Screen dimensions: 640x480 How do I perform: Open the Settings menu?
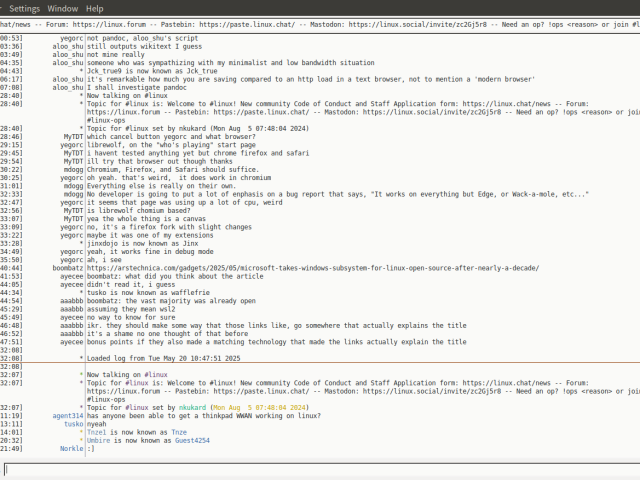24,8
